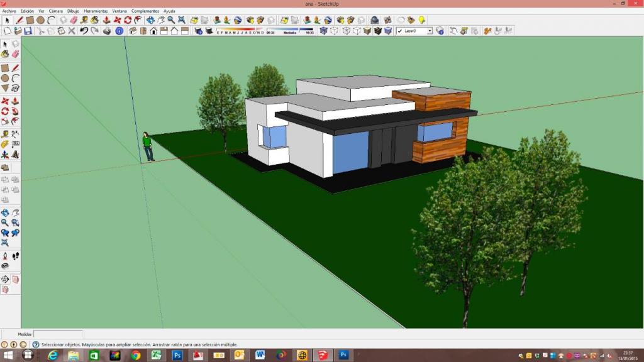
Task: Open the Model Info blue icon
Action: pyautogui.click(x=119, y=31)
